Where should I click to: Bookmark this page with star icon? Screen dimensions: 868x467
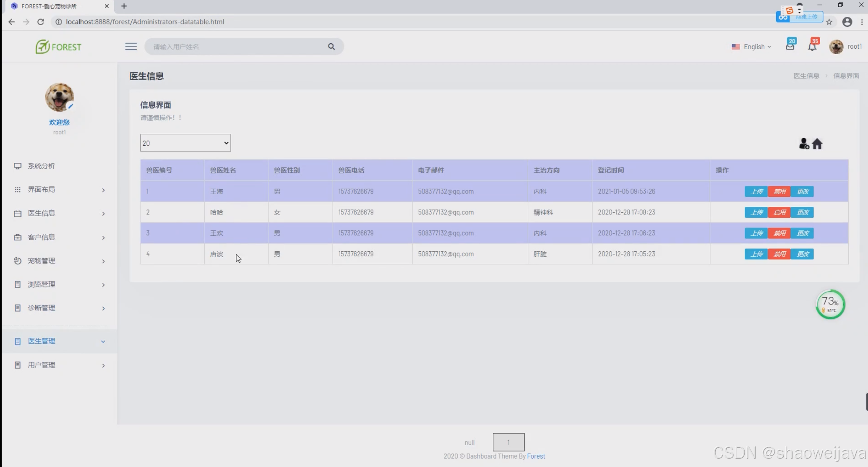(x=829, y=22)
